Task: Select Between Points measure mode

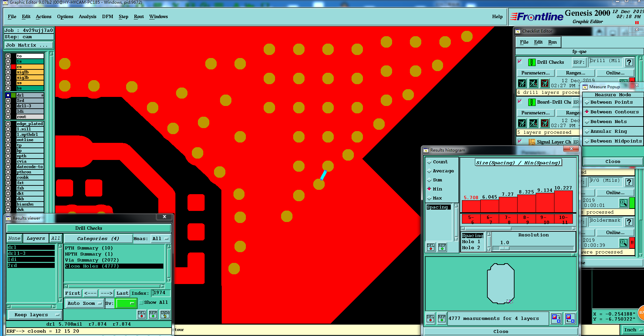Action: click(613, 102)
